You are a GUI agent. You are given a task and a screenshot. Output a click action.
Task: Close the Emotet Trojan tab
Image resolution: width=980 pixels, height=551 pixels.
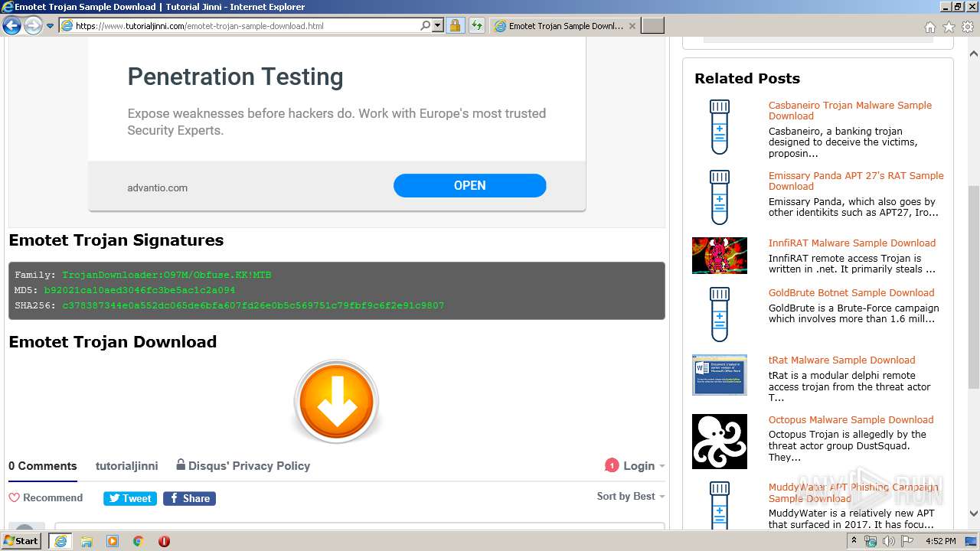(x=632, y=26)
